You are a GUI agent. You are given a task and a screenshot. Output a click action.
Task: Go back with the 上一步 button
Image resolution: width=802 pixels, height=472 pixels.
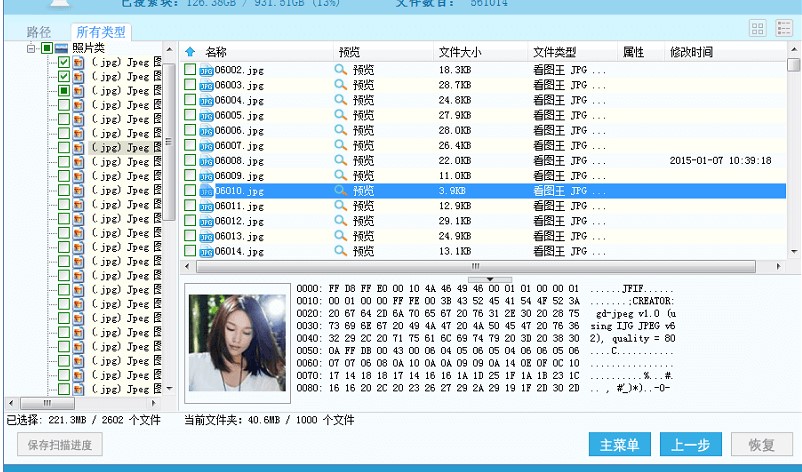[690, 445]
